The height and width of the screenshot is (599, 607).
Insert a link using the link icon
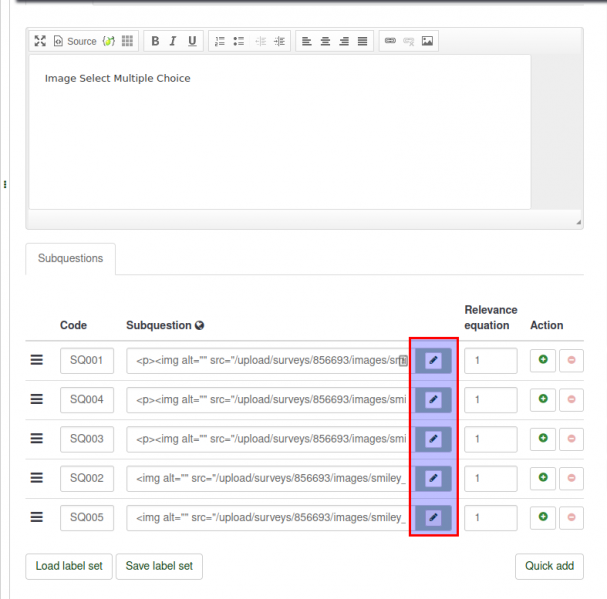tap(390, 41)
